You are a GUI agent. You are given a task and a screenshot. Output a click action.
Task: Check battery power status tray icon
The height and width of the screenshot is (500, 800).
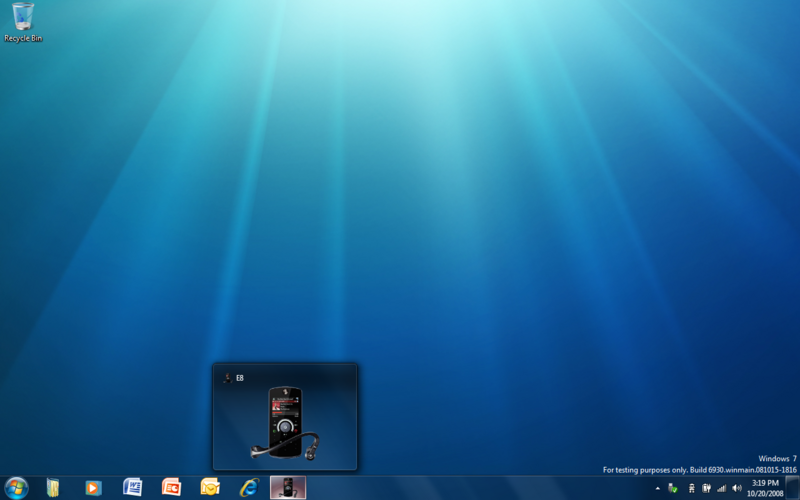(706, 488)
